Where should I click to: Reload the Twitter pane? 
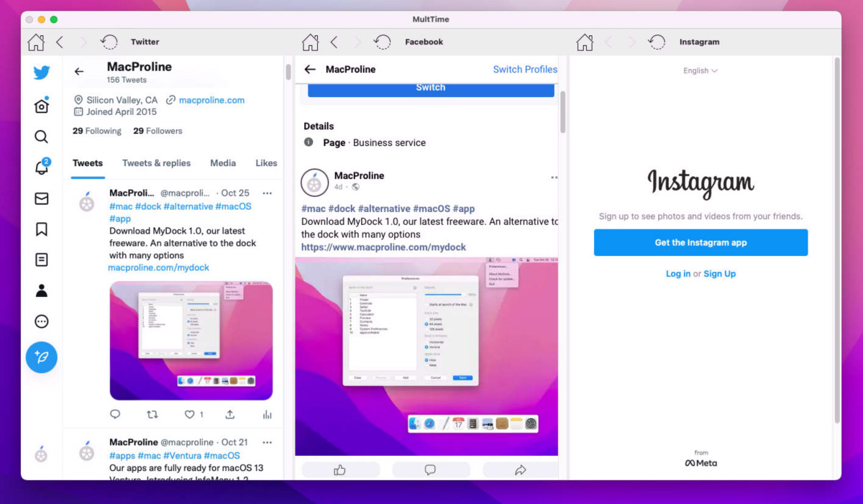coord(109,42)
